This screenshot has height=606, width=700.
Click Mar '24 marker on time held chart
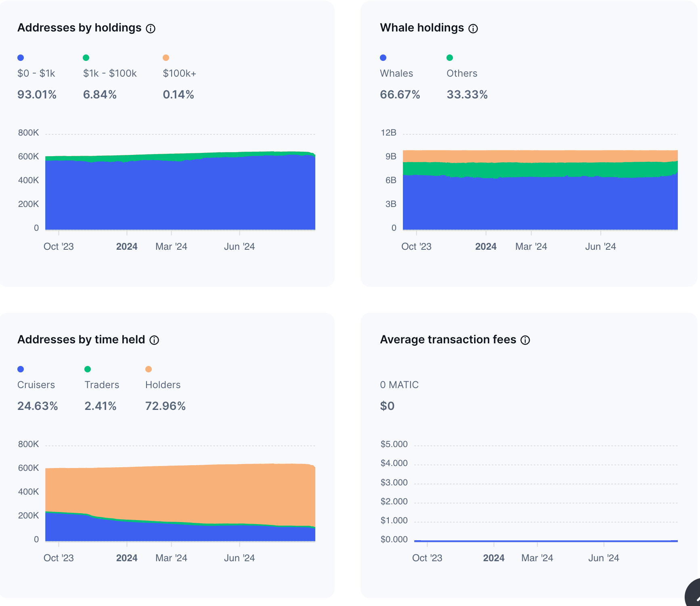(x=171, y=558)
